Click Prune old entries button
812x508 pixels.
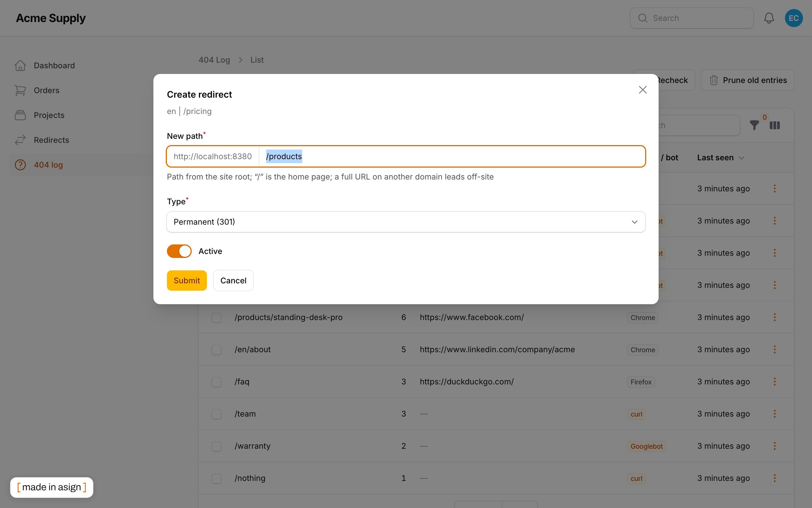tap(747, 80)
